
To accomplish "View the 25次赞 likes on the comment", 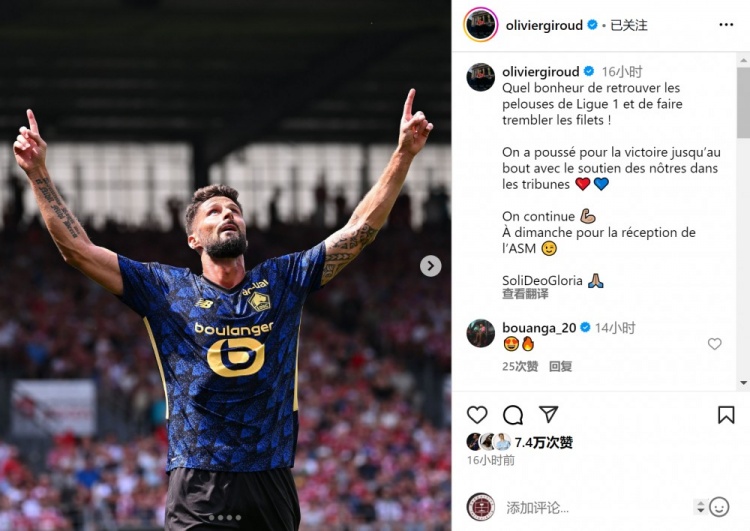I will click(x=520, y=366).
